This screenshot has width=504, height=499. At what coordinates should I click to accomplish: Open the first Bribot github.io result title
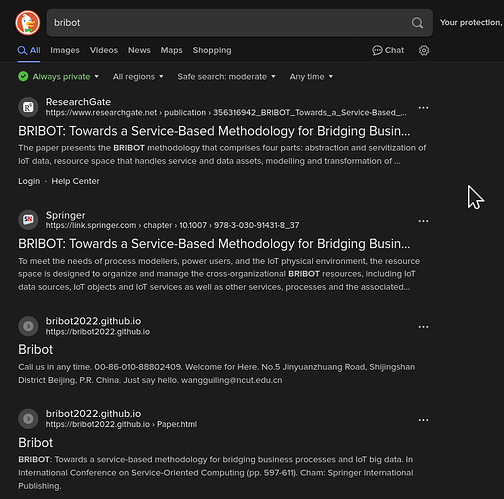35,350
